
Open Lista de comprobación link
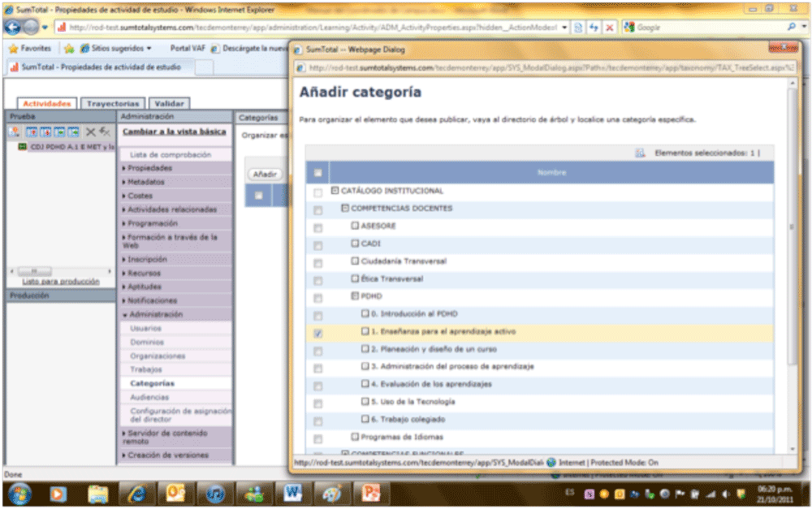click(x=171, y=155)
